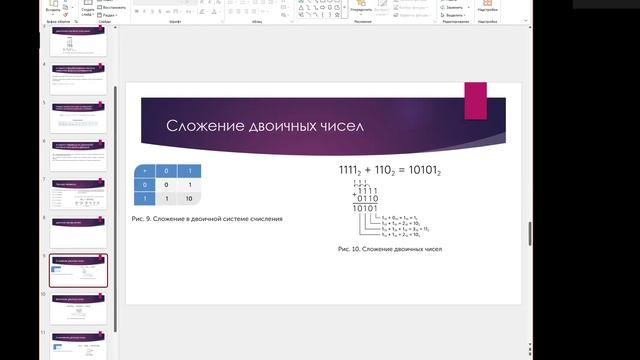Select slide 10 thumbnail
The height and width of the screenshot is (360, 640).
pos(78,309)
